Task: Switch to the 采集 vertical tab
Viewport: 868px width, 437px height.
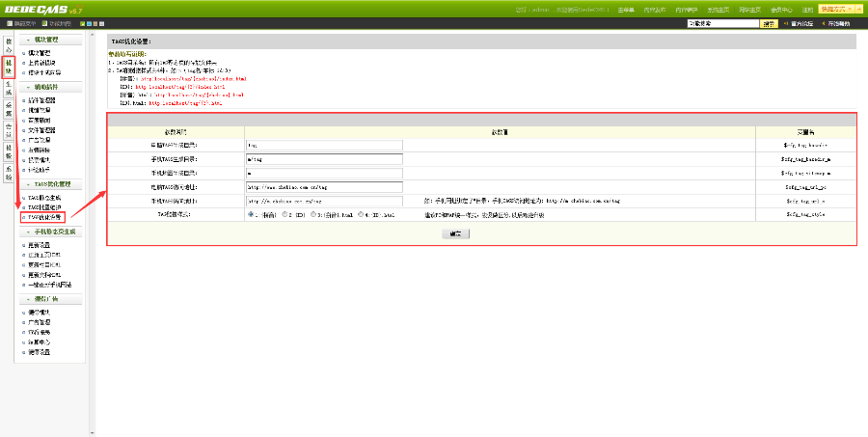Action: pyautogui.click(x=9, y=109)
